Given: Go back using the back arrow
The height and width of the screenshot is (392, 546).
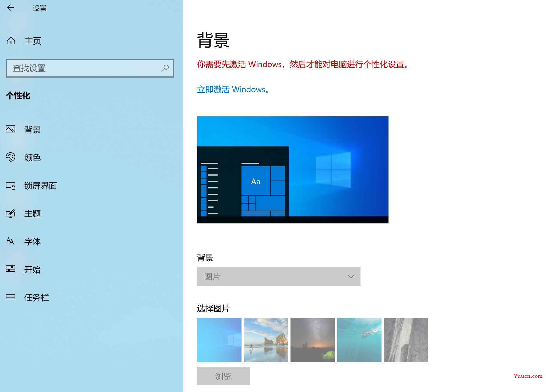Looking at the screenshot, I should click(10, 8).
